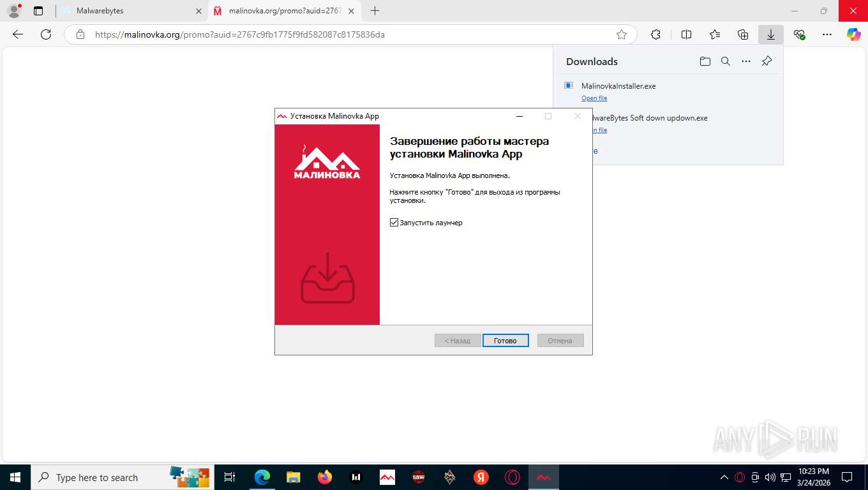
Task: Refresh the current page
Action: coord(46,34)
